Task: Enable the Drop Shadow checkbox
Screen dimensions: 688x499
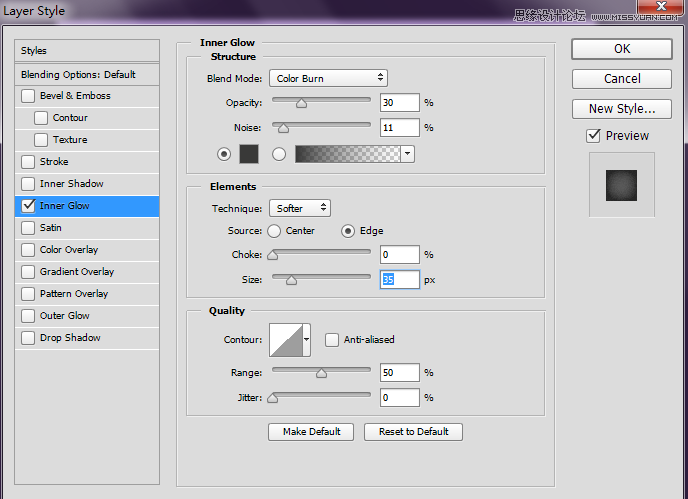Action: [28, 338]
